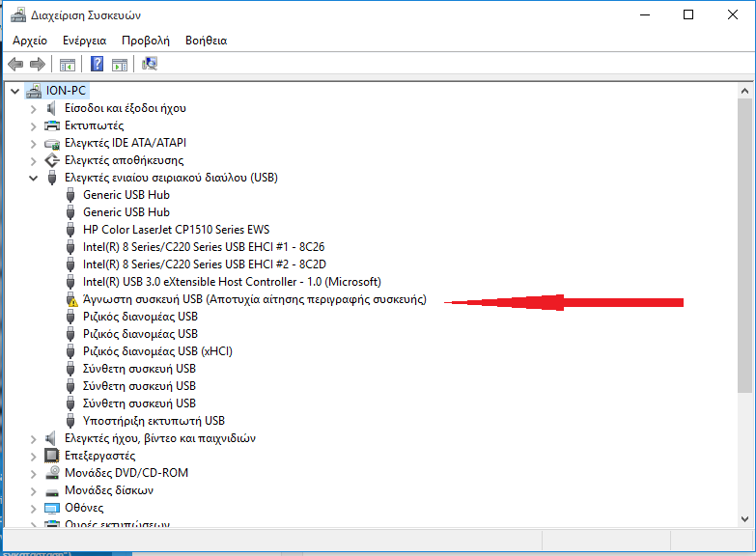The height and width of the screenshot is (556, 756).
Task: Click the Back arrow toolbar icon
Action: 15,64
